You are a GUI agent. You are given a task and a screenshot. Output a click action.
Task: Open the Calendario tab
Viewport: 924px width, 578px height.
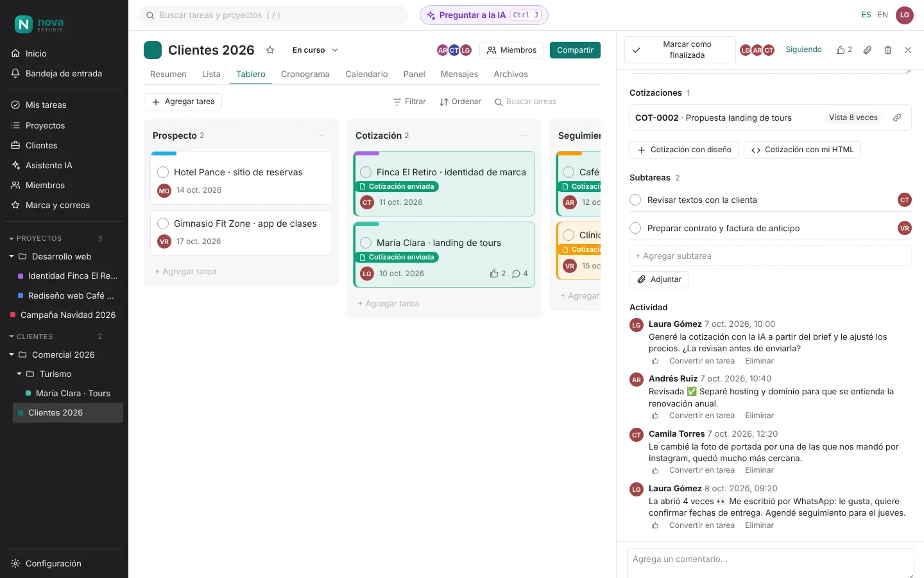point(366,74)
